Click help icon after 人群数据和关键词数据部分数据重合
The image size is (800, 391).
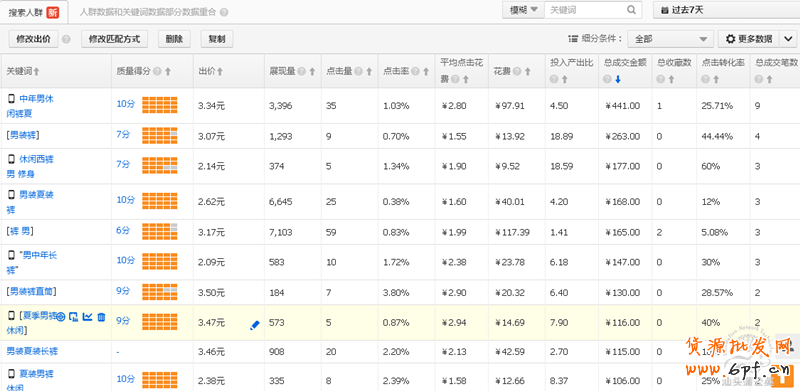[x=224, y=12]
